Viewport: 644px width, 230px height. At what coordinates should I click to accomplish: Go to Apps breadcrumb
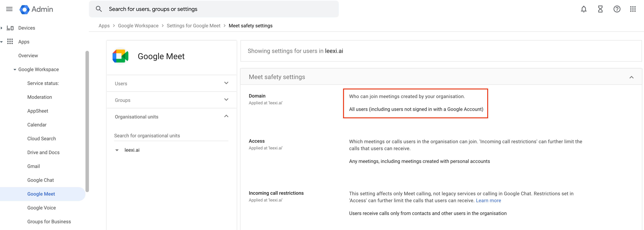[104, 26]
